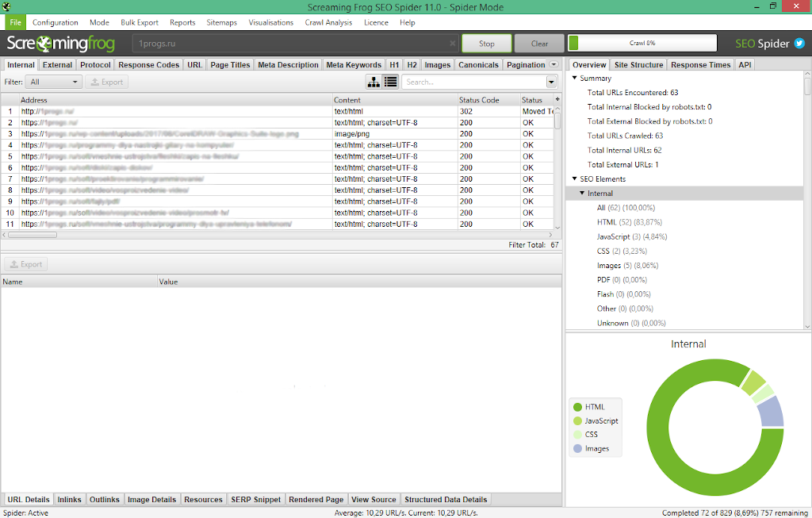This screenshot has width=812, height=518.
Task: Click the frog app icon in the title bar
Action: pyautogui.click(x=6, y=6)
